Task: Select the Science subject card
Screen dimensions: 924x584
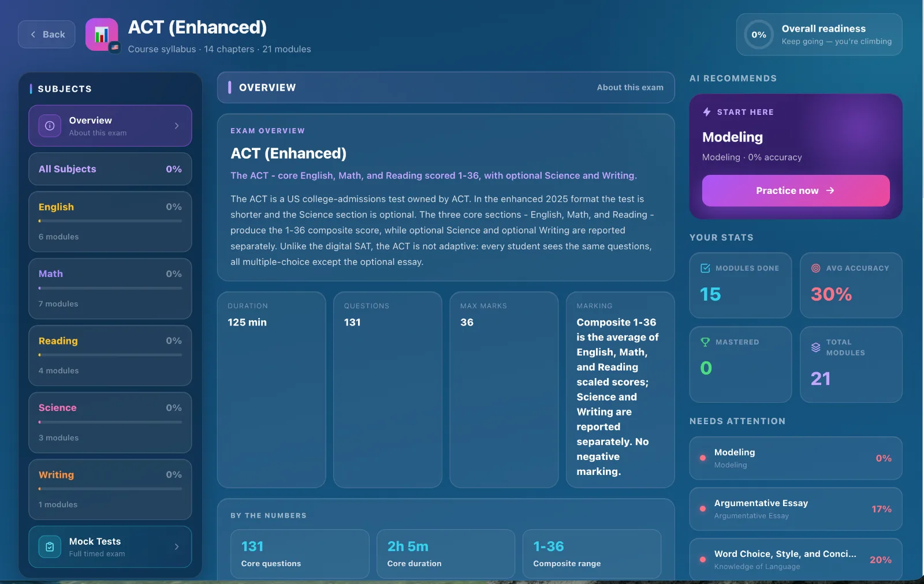Action: point(110,422)
